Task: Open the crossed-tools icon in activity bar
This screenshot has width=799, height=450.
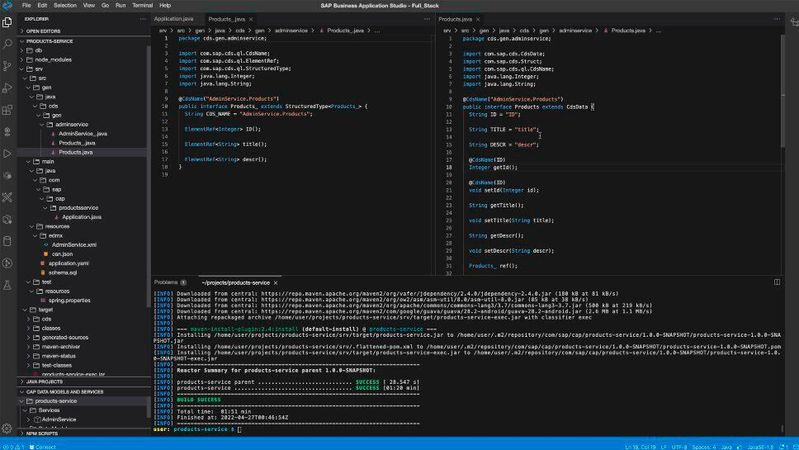Action: (7, 197)
